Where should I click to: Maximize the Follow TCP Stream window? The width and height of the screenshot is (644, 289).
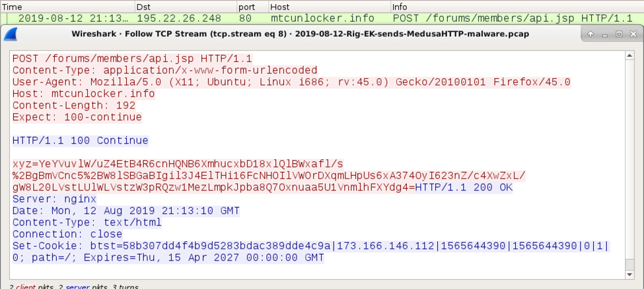click(619, 34)
